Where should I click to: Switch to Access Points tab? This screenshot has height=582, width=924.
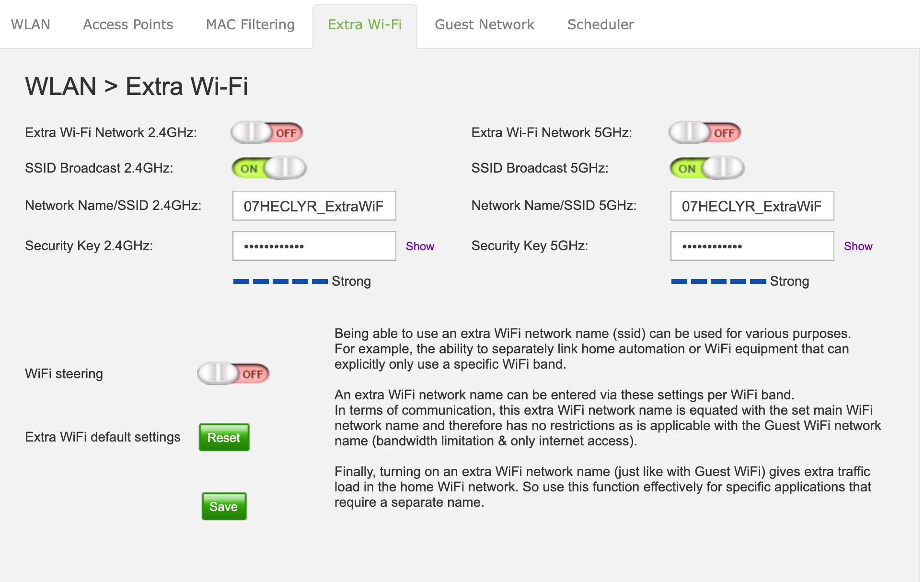pyautogui.click(x=128, y=24)
